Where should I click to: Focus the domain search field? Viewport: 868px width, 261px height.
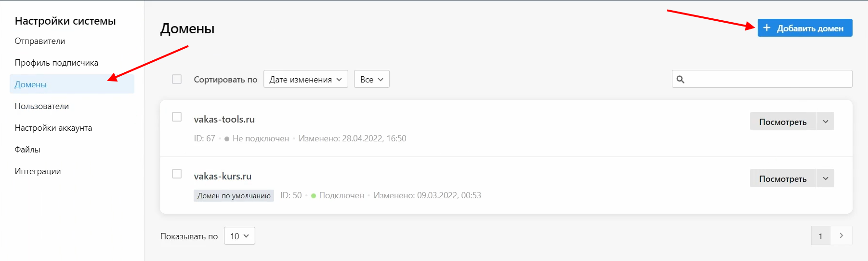[x=768, y=80]
